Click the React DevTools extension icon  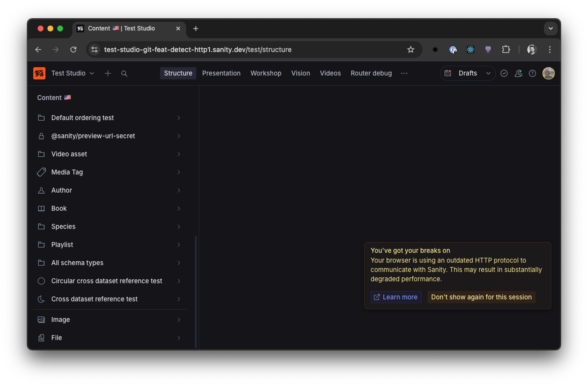coord(470,50)
